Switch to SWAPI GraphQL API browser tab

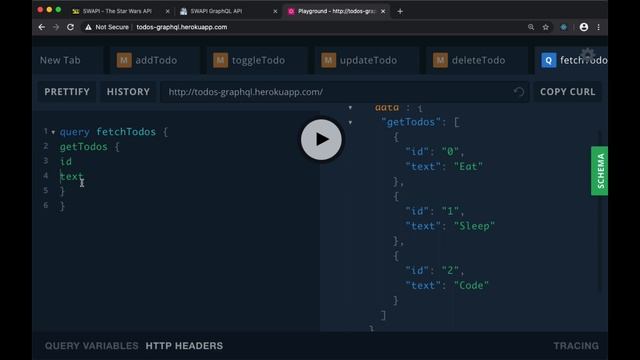[x=216, y=11]
